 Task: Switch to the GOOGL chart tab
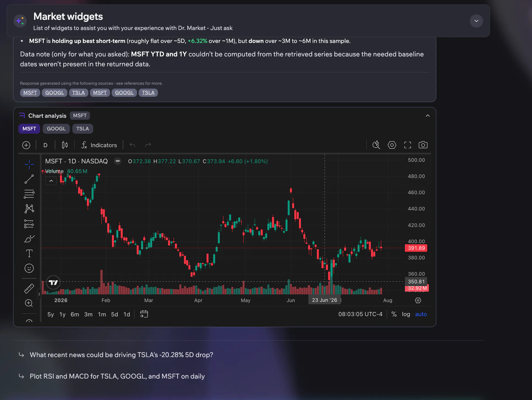[56, 129]
